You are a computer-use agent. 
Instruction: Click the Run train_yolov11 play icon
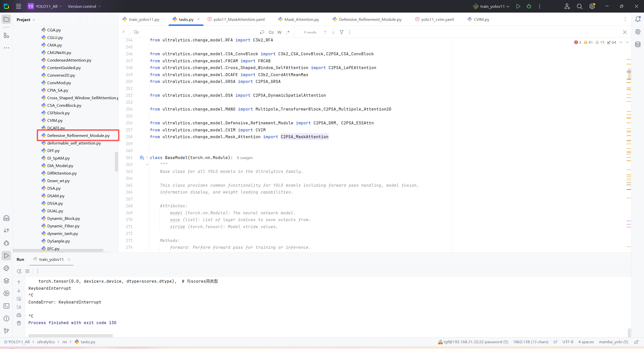518,6
